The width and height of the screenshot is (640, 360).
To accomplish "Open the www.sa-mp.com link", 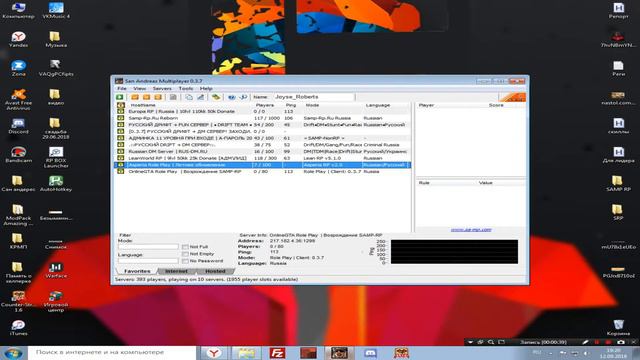I will 471,230.
